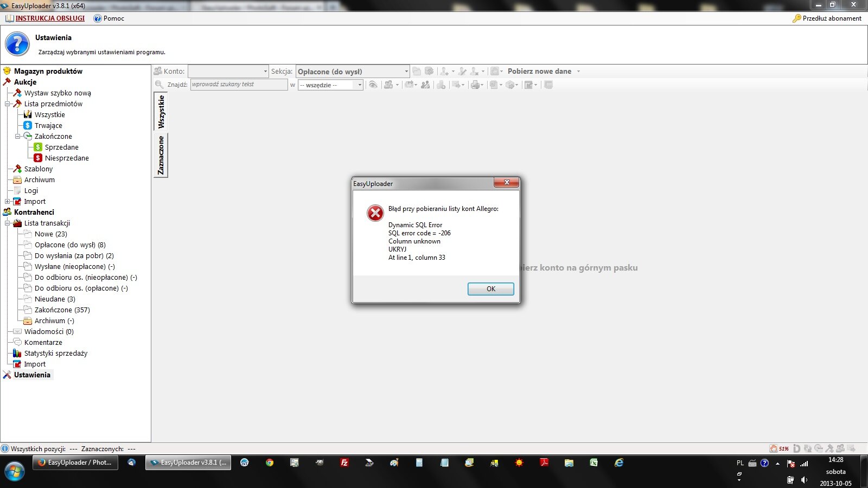Click the red Niesprzedane dollar icon
The width and height of the screenshot is (868, 488).
[x=38, y=158]
